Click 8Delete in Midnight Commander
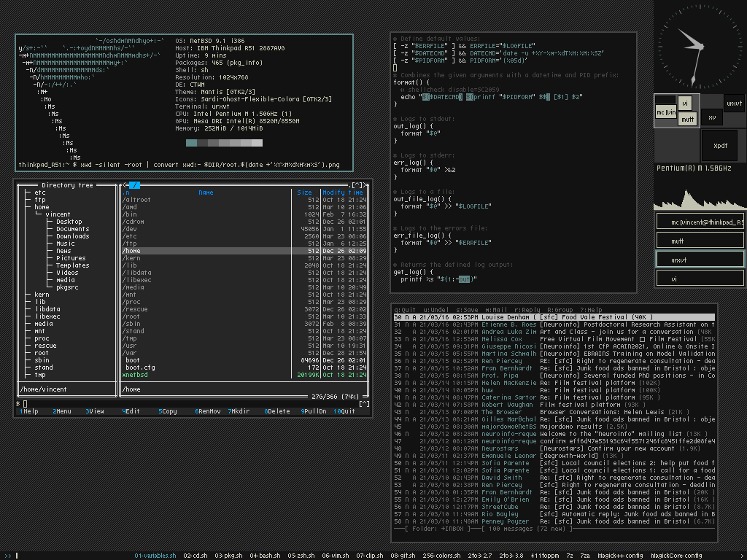 click(x=277, y=411)
